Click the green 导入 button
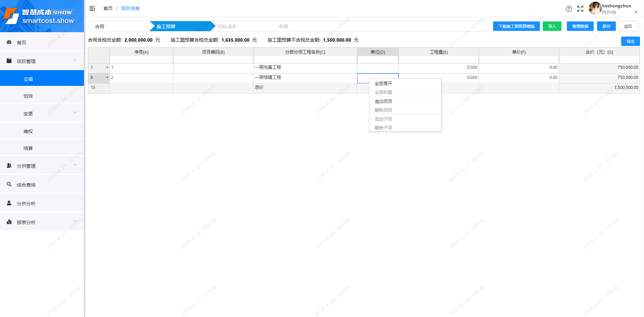Screen dimensions: 644x317 (552, 27)
